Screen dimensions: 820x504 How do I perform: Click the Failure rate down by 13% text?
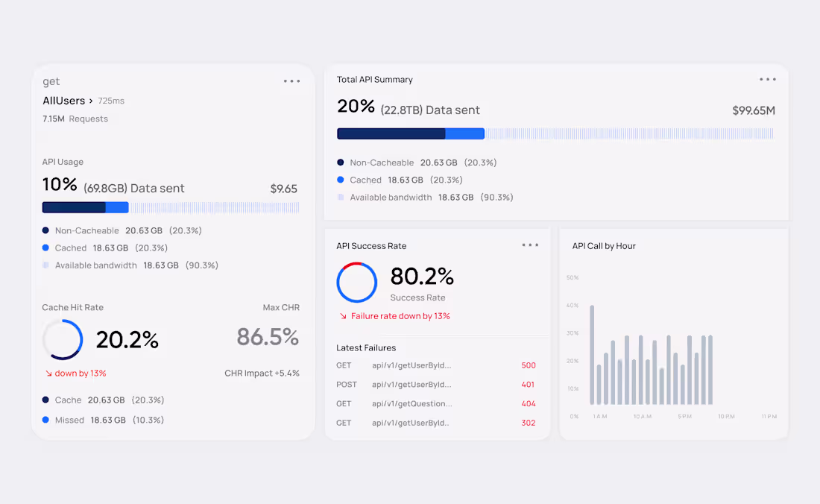pos(400,316)
